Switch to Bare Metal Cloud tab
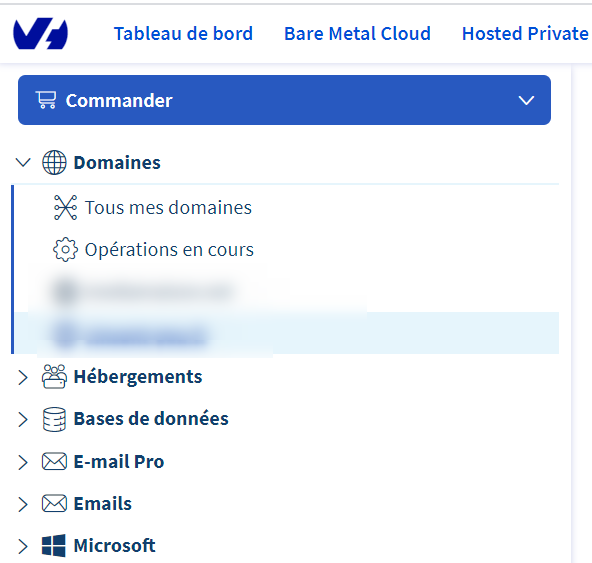The width and height of the screenshot is (592, 563). (x=357, y=34)
